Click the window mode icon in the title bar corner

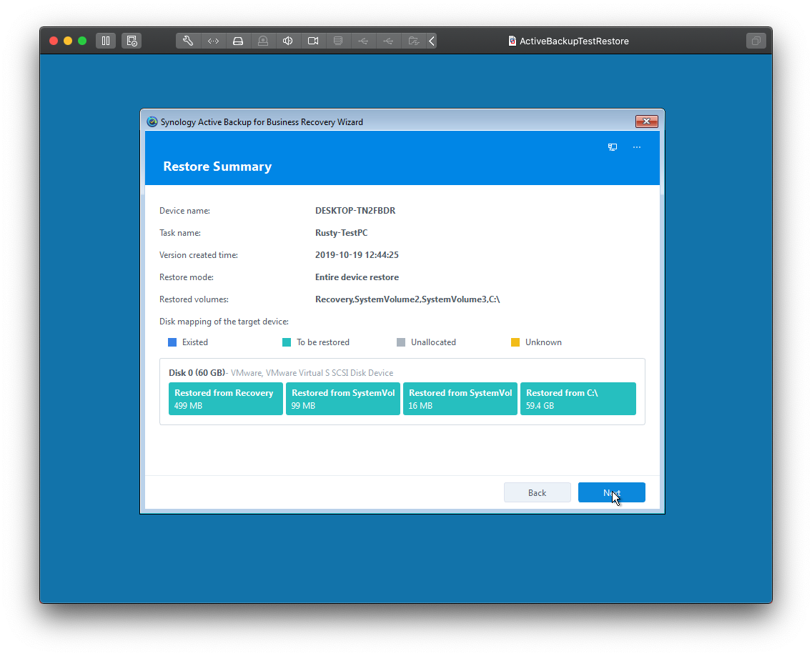click(756, 41)
